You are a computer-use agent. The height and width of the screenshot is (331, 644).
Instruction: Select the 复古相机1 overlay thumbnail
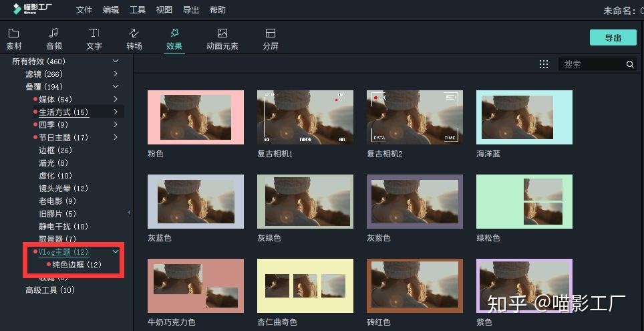coord(305,117)
